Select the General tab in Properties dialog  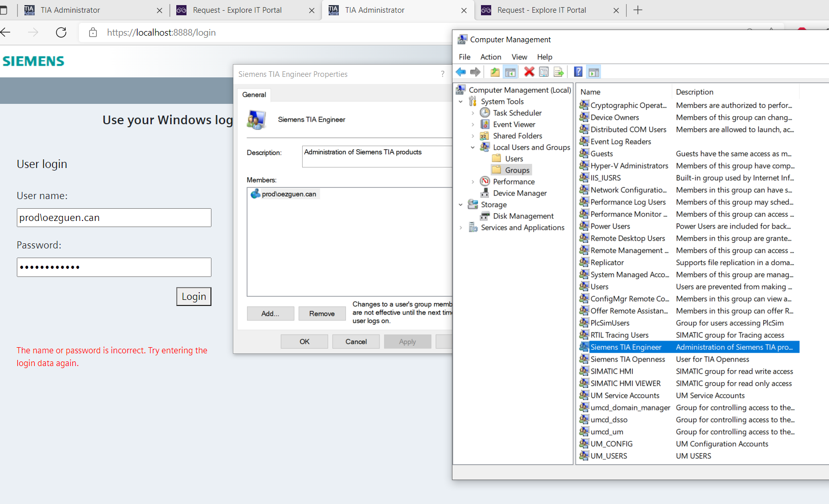254,95
